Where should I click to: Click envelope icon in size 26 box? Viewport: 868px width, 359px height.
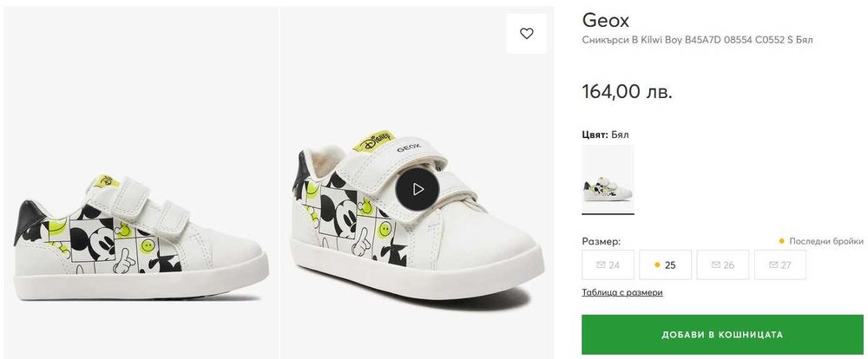click(716, 265)
